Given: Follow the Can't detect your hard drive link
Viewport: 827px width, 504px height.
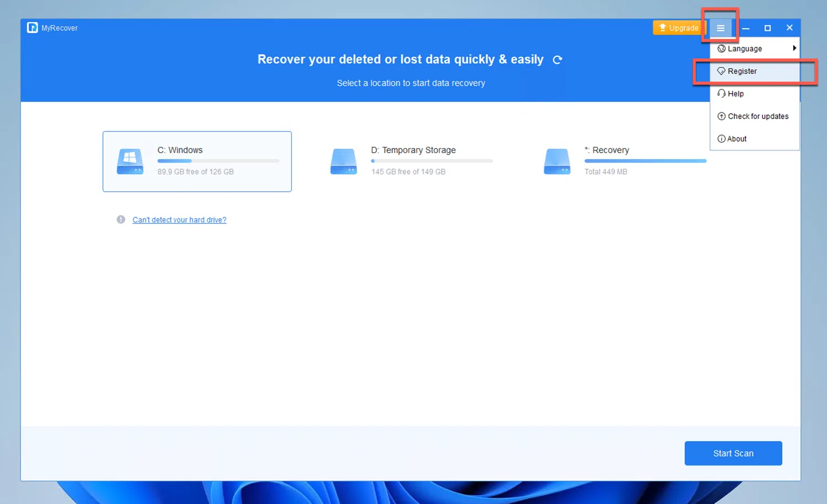Looking at the screenshot, I should coord(179,219).
